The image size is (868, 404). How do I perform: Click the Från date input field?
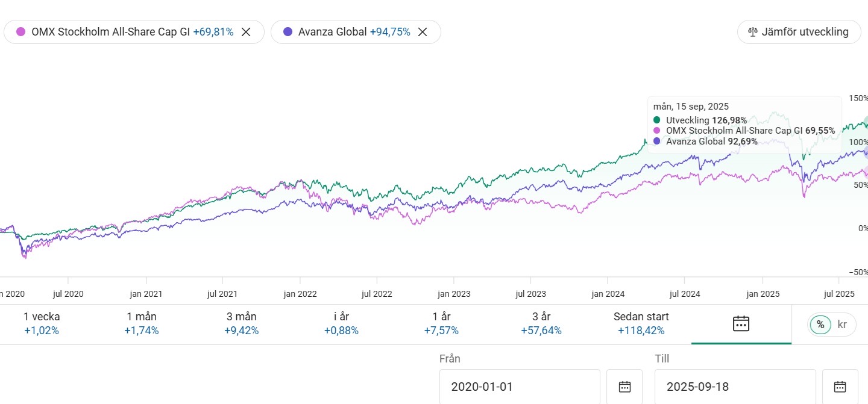[519, 387]
